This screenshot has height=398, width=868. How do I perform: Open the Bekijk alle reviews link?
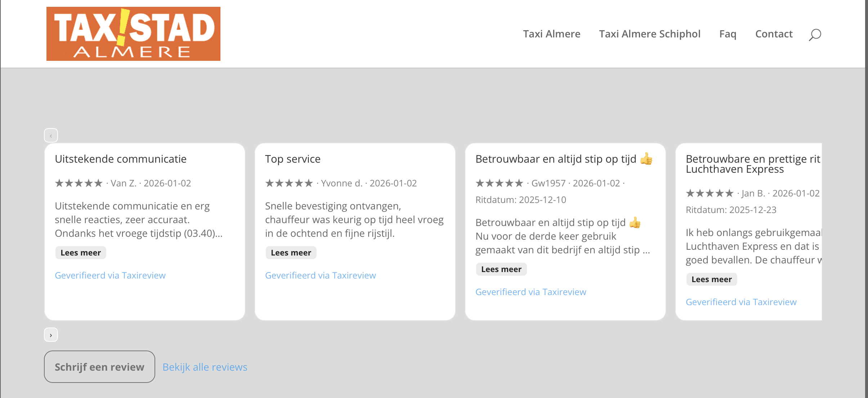205,367
